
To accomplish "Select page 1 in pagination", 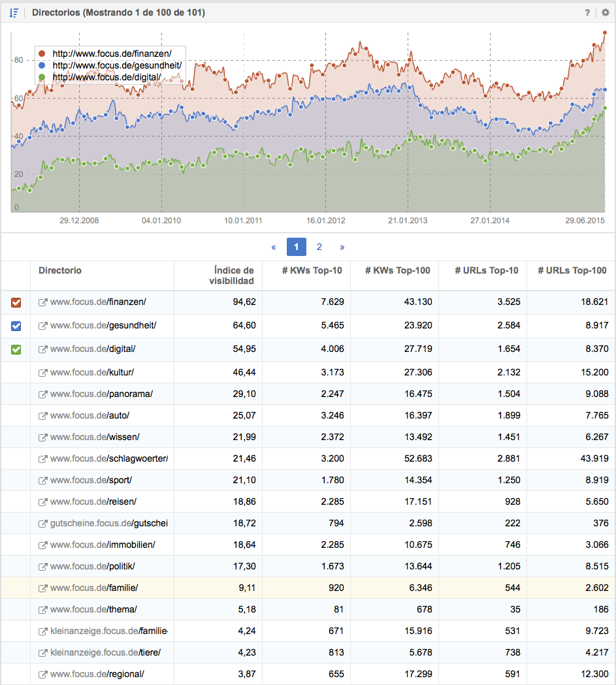I will pyautogui.click(x=296, y=247).
